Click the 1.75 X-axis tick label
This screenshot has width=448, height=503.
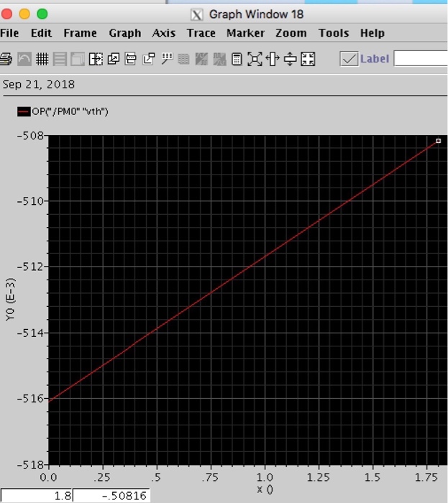(x=426, y=477)
